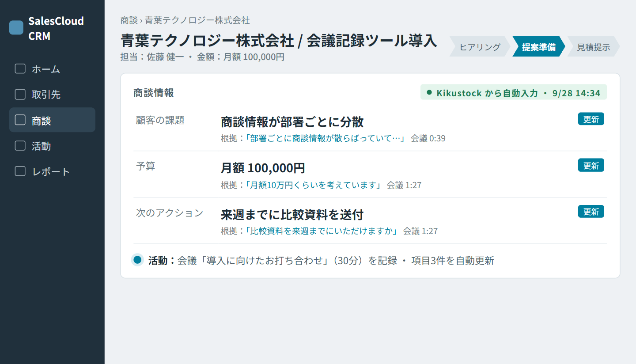Click the 商談情報 card heading
Viewport: 636px width, 364px height.
[154, 93]
